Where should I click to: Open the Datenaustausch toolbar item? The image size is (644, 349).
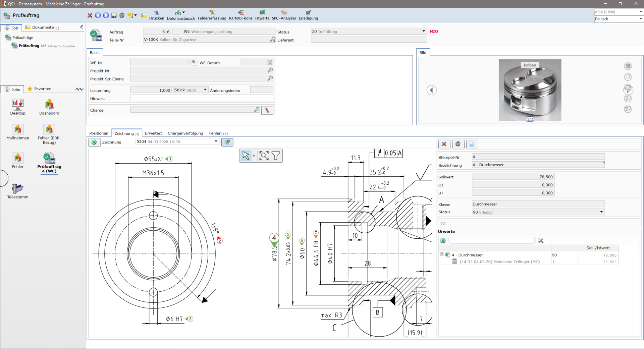click(181, 15)
